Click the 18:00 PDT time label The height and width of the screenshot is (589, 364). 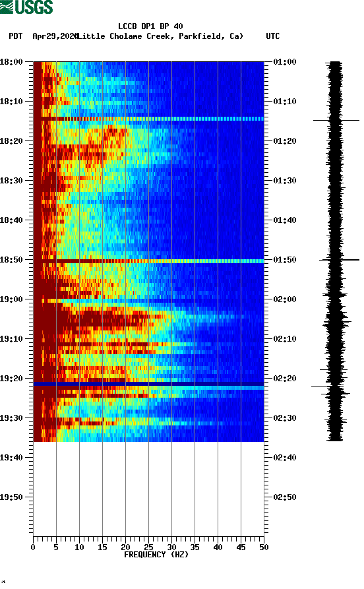pyautogui.click(x=11, y=61)
